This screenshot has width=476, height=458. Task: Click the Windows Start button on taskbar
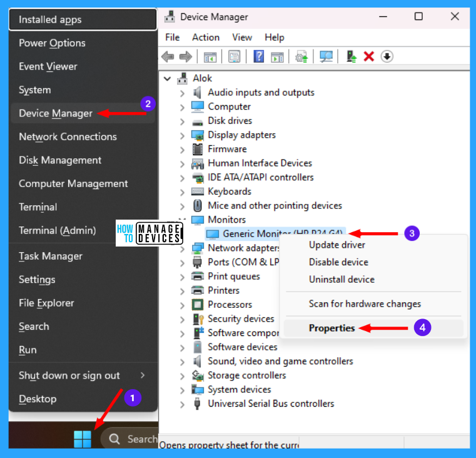pyautogui.click(x=83, y=439)
